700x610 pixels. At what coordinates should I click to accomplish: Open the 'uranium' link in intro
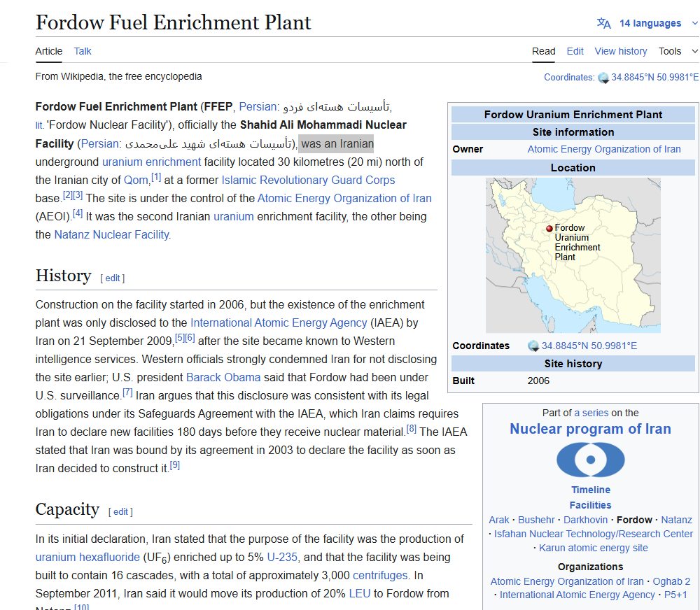click(x=234, y=216)
